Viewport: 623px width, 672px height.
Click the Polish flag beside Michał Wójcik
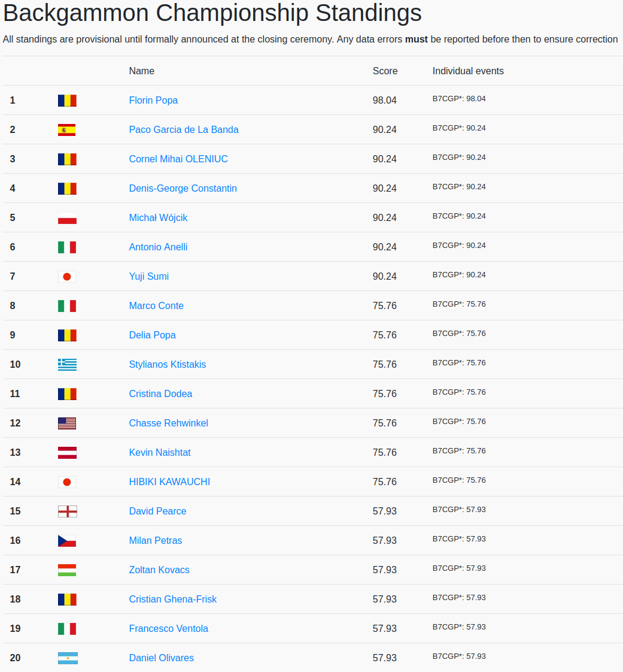pos(67,218)
